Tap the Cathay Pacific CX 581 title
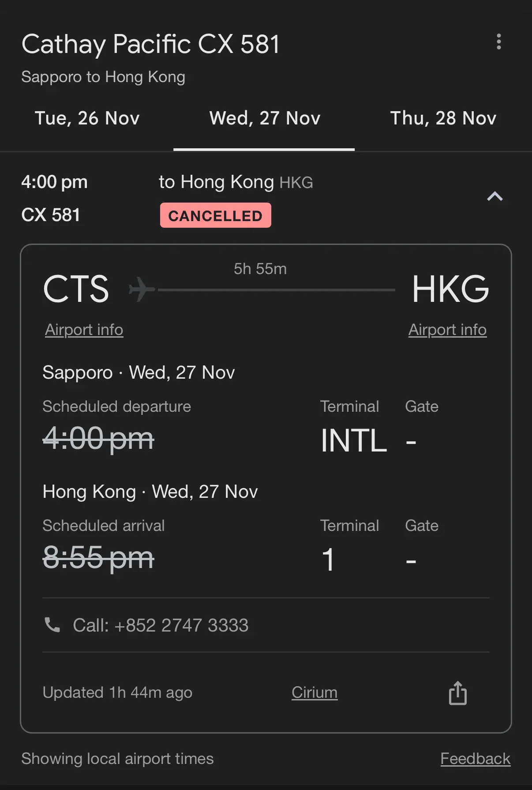The width and height of the screenshot is (532, 790). click(150, 44)
